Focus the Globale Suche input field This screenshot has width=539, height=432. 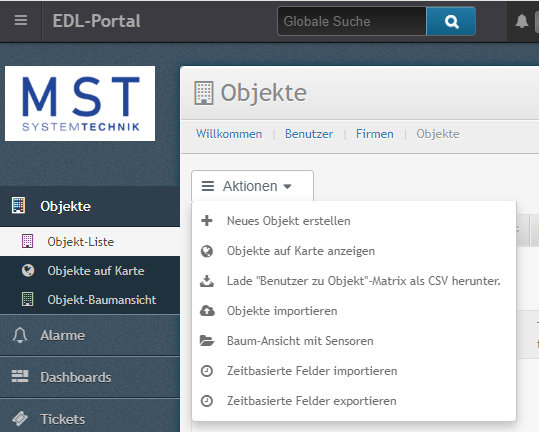352,21
